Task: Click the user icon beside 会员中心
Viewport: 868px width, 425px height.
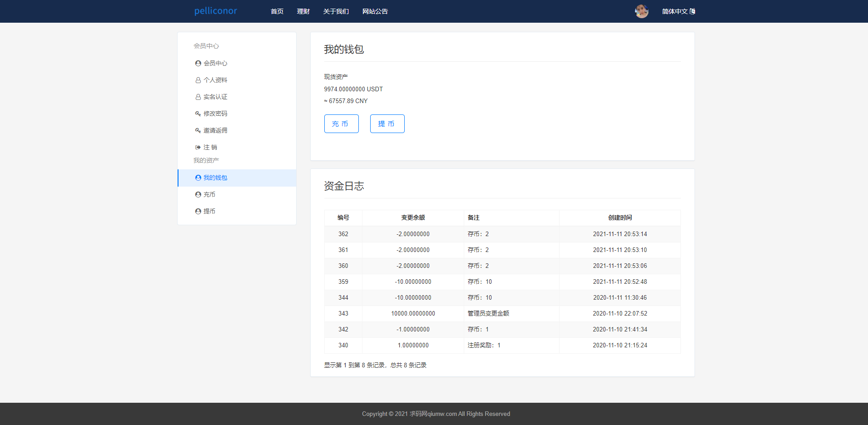Action: pos(198,64)
